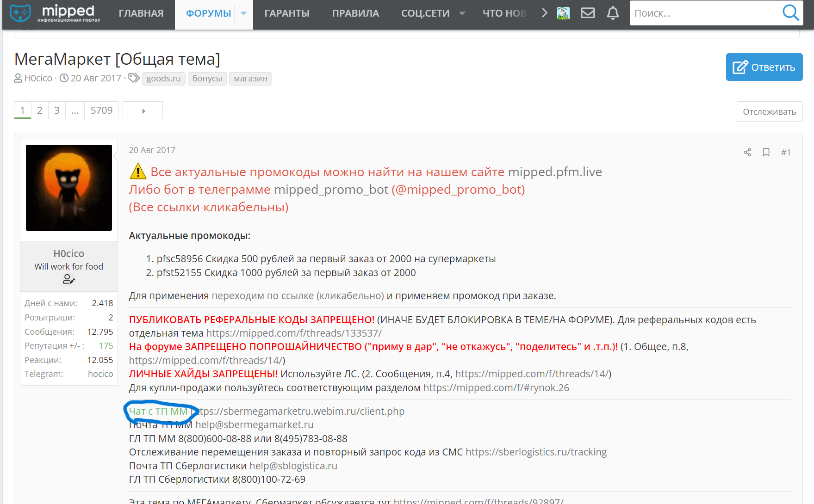This screenshot has width=814, height=504.
Task: Go to page 3 of the thread
Action: [57, 111]
